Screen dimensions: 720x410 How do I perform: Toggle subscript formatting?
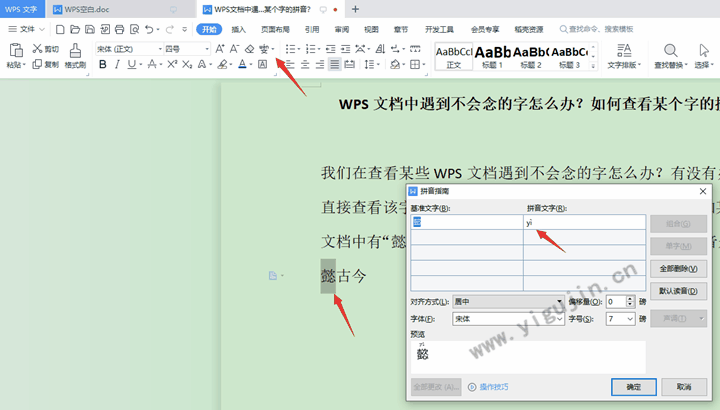point(187,65)
